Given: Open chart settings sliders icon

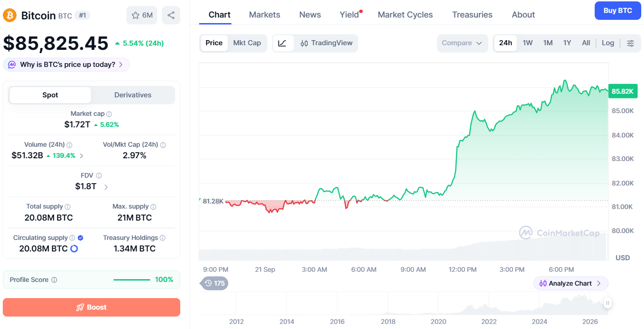Looking at the screenshot, I should [x=630, y=43].
